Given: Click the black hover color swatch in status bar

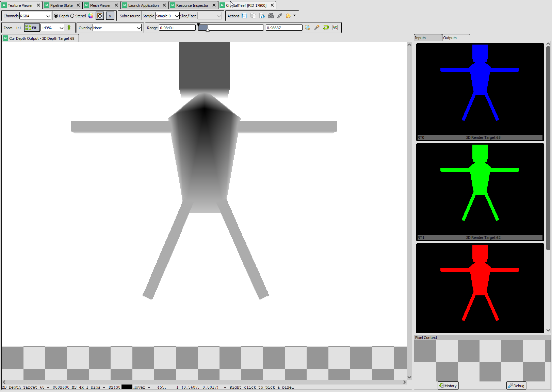Looking at the screenshot, I should click(x=127, y=387).
